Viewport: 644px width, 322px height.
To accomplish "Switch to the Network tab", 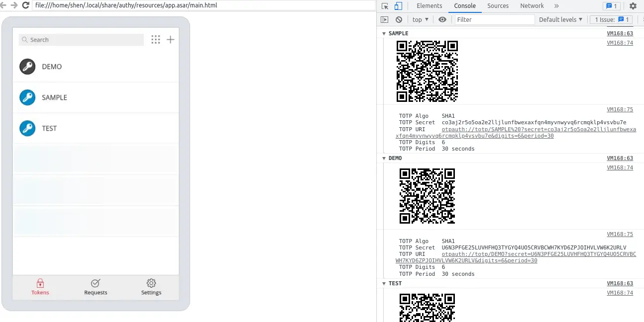I will [532, 5].
